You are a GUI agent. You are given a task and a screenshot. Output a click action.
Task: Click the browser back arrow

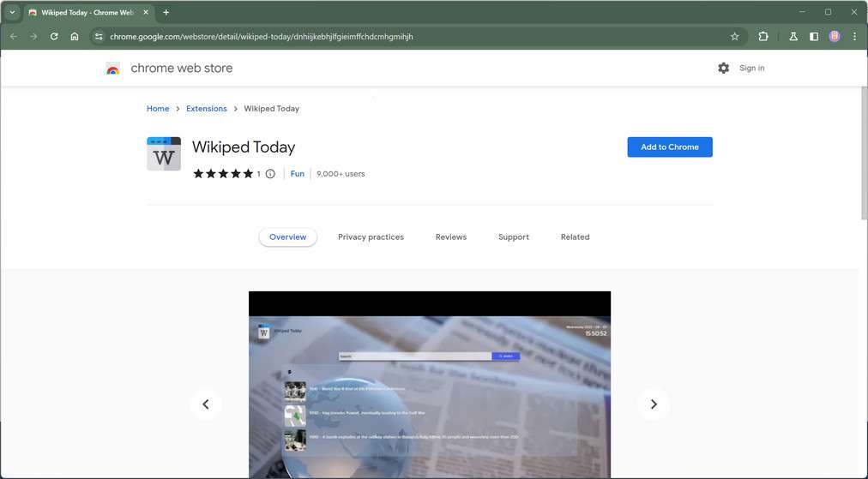click(x=14, y=37)
